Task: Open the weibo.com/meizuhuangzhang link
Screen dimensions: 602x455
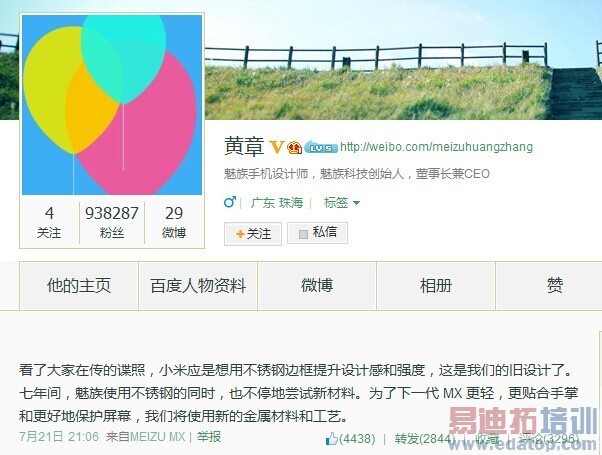Action: click(x=437, y=147)
